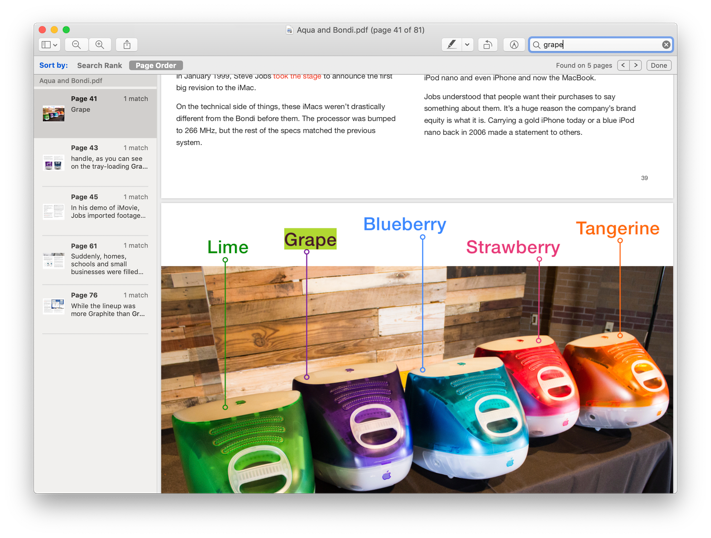Select the Page 41 search result
The height and width of the screenshot is (538, 711).
tap(95, 113)
